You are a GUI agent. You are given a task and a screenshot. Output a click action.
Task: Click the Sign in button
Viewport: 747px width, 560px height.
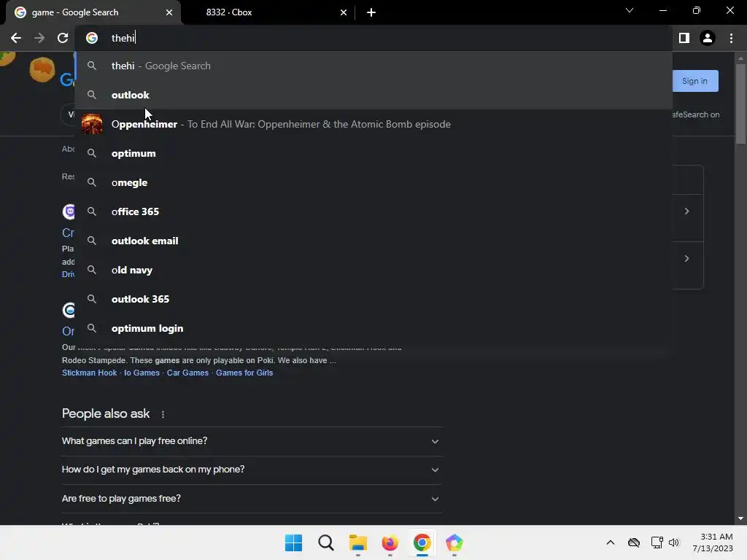695,81
